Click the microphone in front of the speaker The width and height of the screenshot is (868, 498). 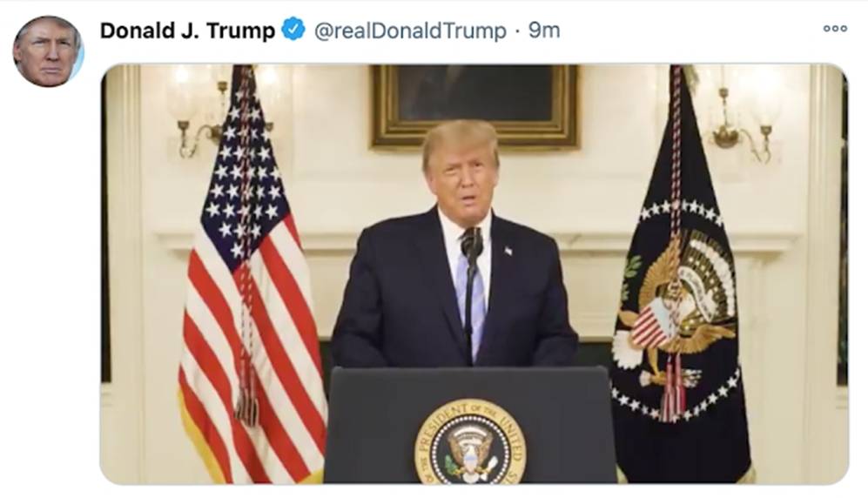[x=472, y=244]
